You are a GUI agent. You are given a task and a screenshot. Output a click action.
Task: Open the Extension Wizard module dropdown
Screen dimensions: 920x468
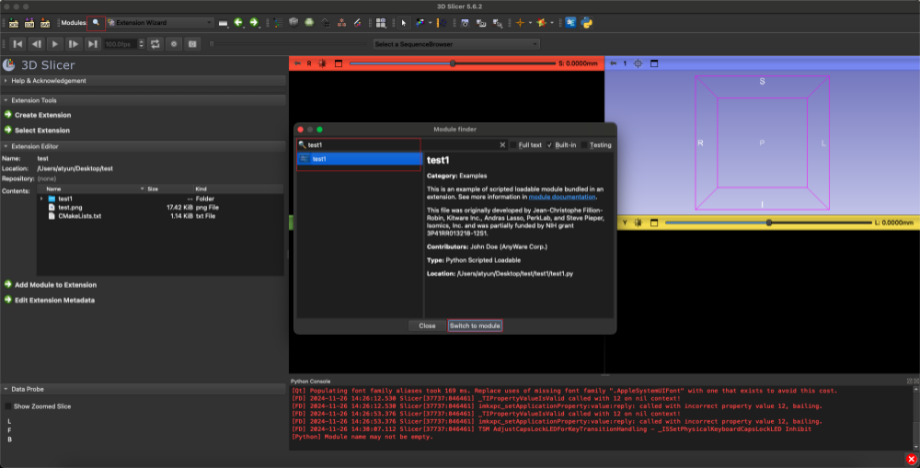coord(160,22)
